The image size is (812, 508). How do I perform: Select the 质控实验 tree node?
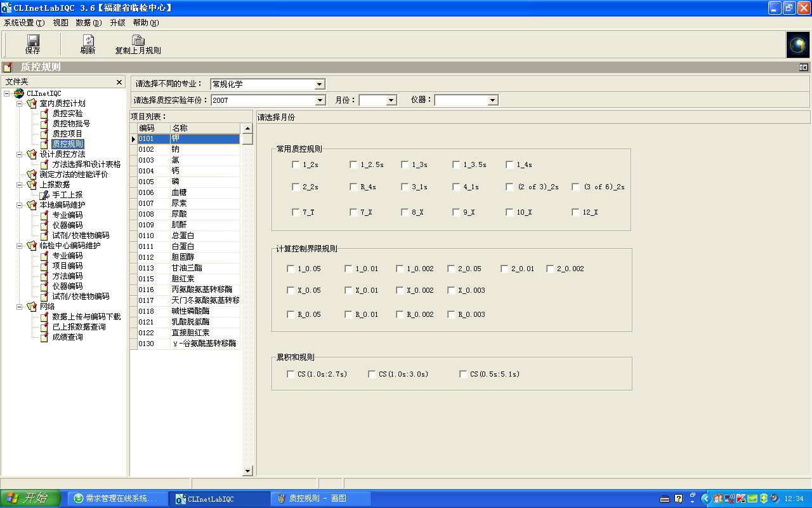tap(67, 114)
